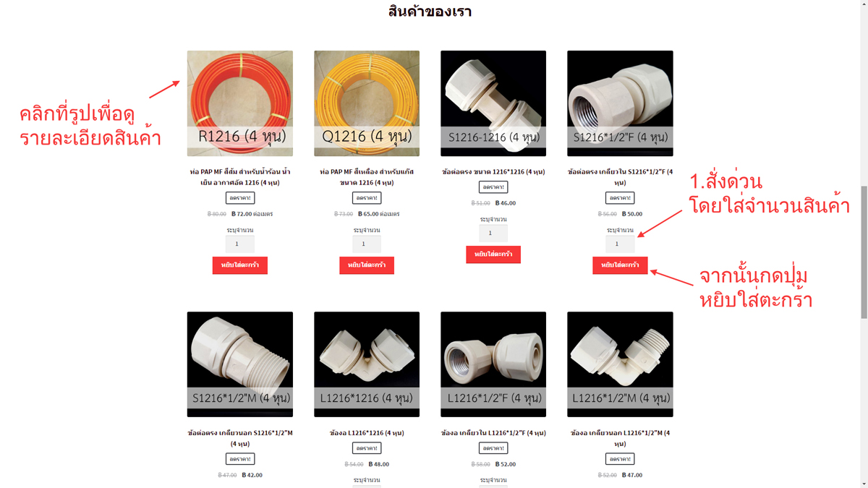The image size is (868, 488).
Task: Focus the quantity field for S1216-1216 connector
Action: point(493,234)
